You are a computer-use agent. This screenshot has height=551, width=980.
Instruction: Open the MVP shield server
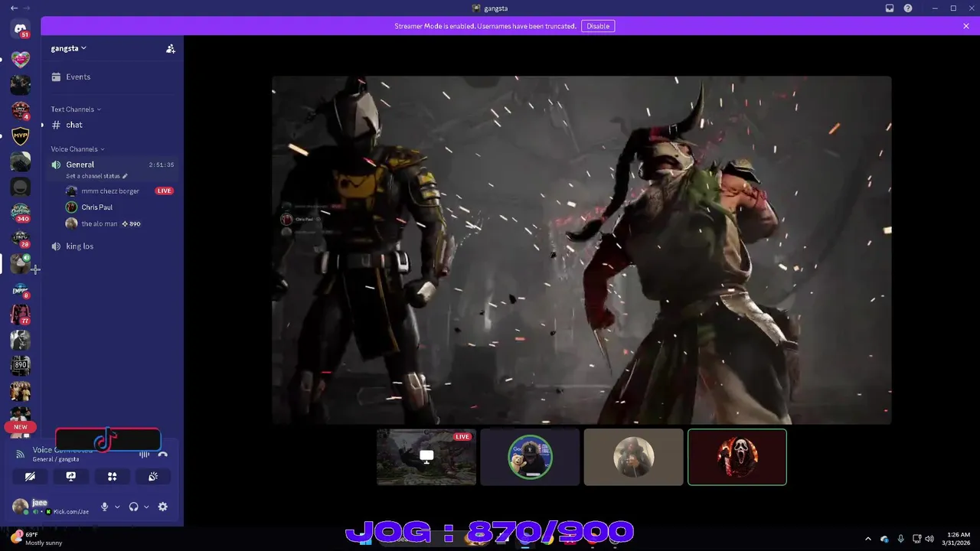point(21,136)
